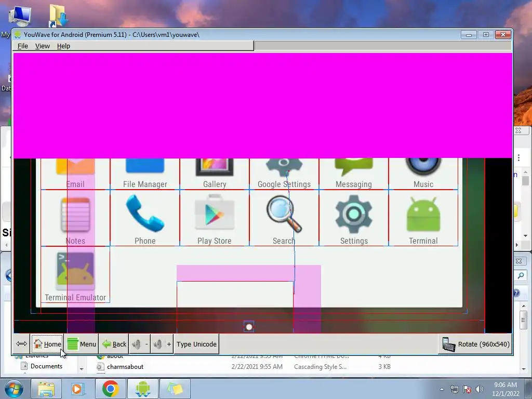
Task: Click the Back button in YouWave toolbar
Action: pos(114,344)
